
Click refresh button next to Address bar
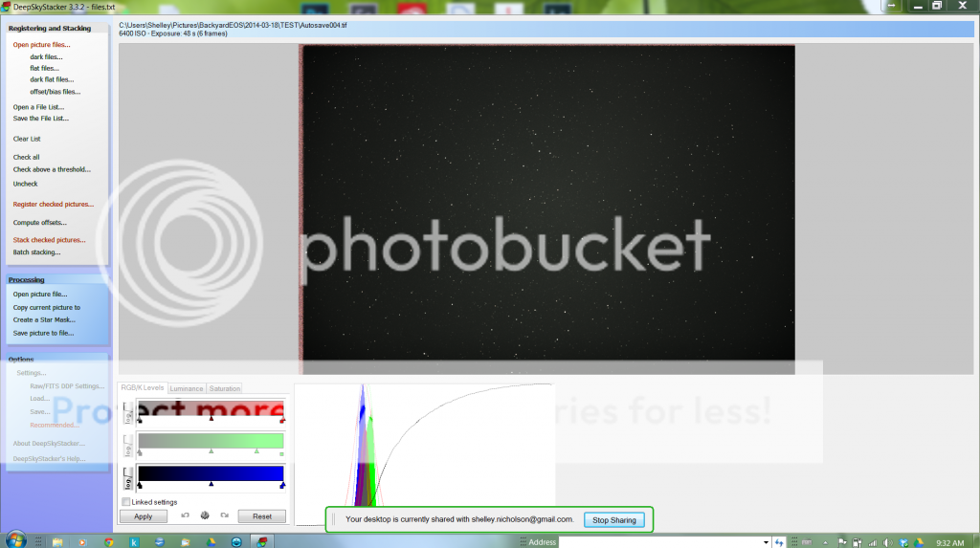(779, 542)
